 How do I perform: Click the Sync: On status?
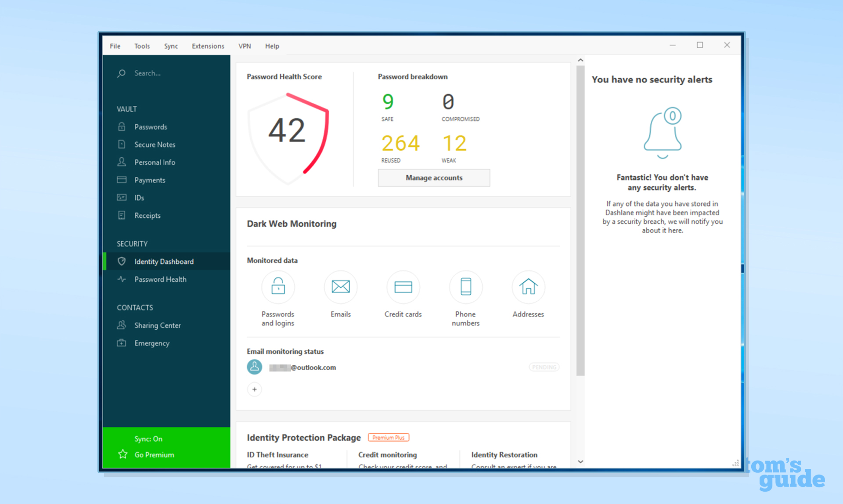[148, 439]
